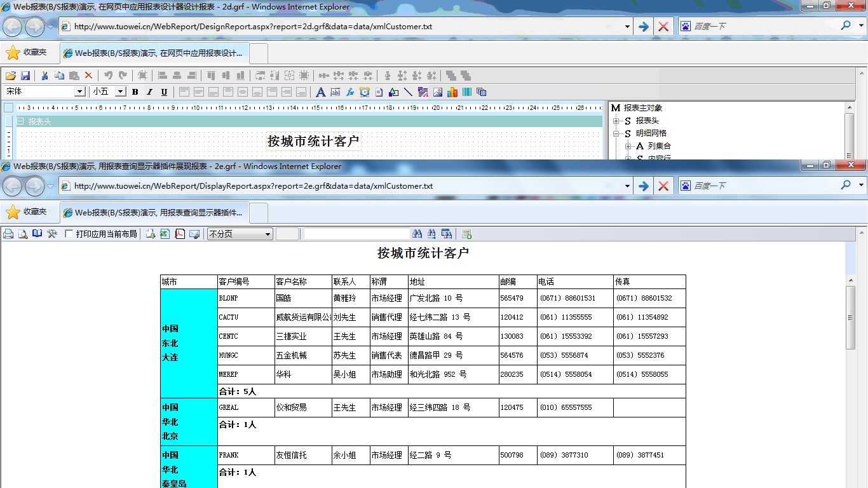Insert a chart control
This screenshot has height=488, width=868.
(x=452, y=92)
